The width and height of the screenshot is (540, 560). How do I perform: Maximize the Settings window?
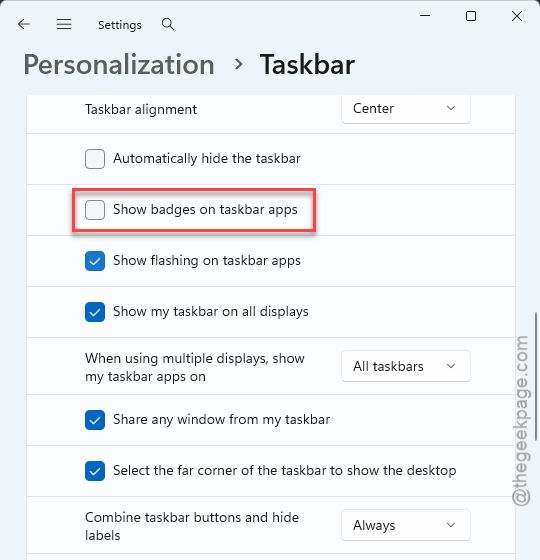pyautogui.click(x=471, y=16)
